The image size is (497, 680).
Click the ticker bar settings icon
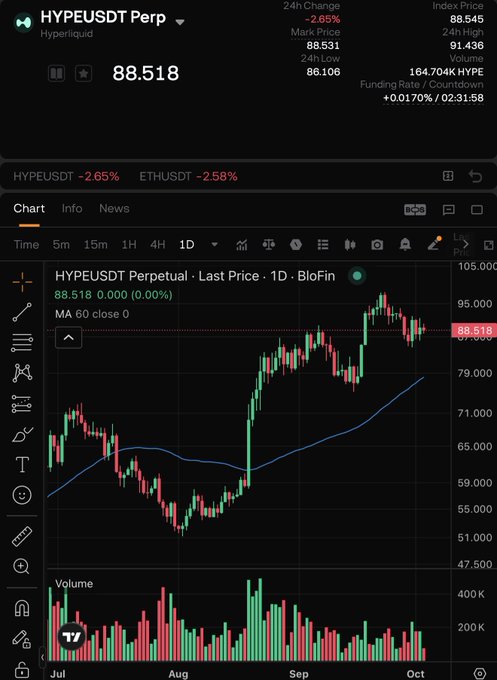pyautogui.click(x=448, y=176)
